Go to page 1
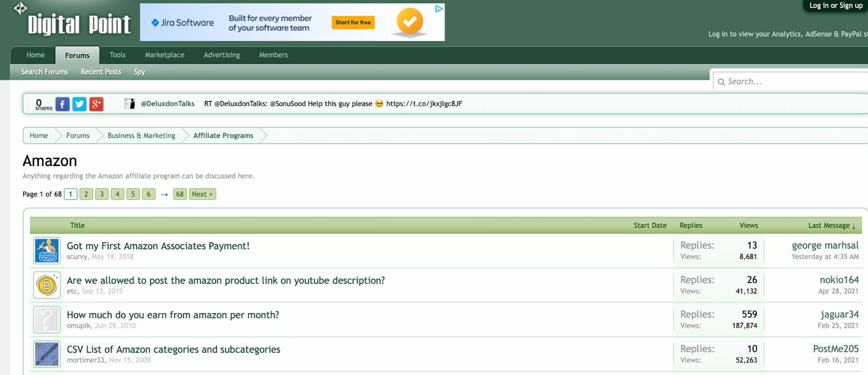 click(71, 194)
